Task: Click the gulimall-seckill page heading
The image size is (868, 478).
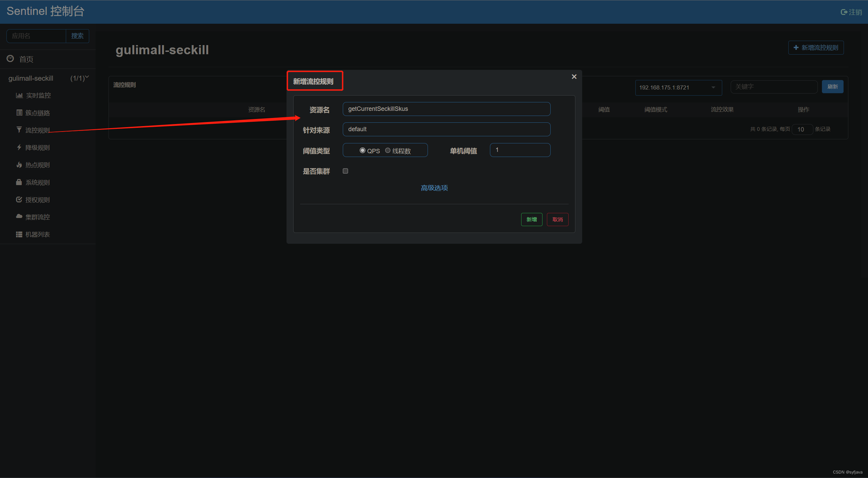Action: 162,50
